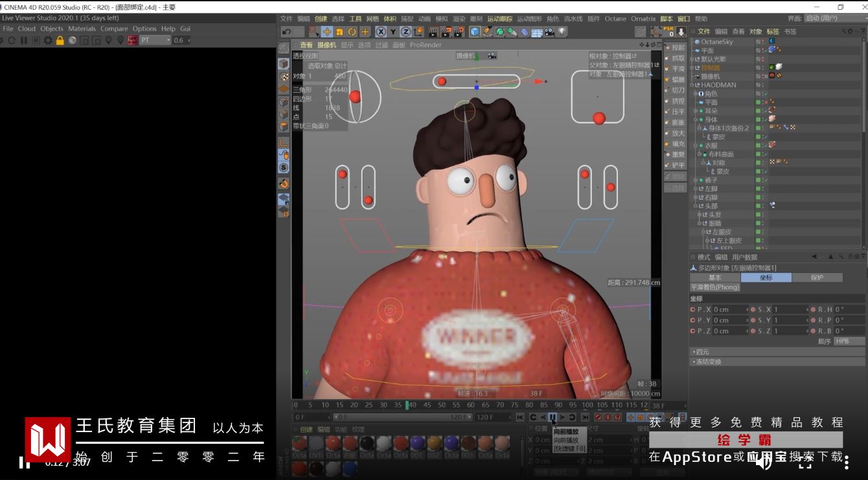Open the 运动跟踪 menu

point(499,19)
